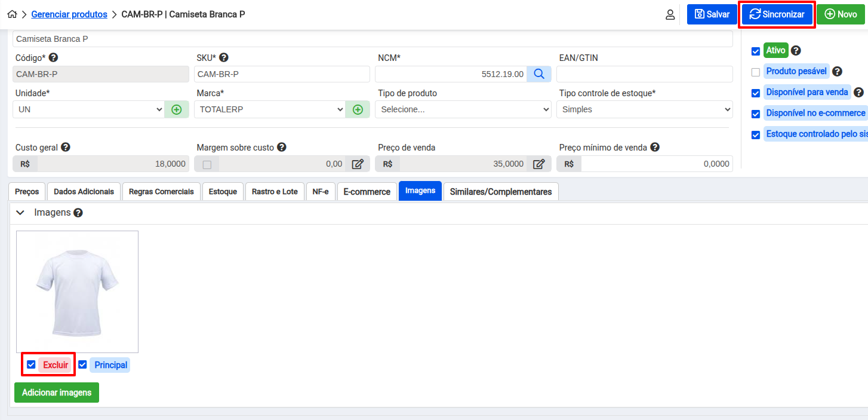
Task: Add new brand with green plus icon
Action: tap(358, 109)
